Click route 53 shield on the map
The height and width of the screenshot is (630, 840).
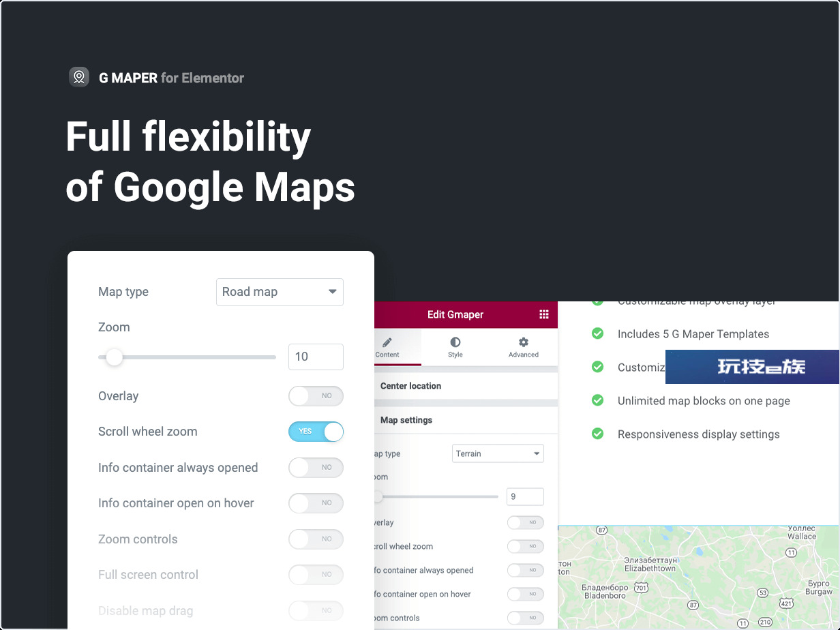(x=763, y=592)
